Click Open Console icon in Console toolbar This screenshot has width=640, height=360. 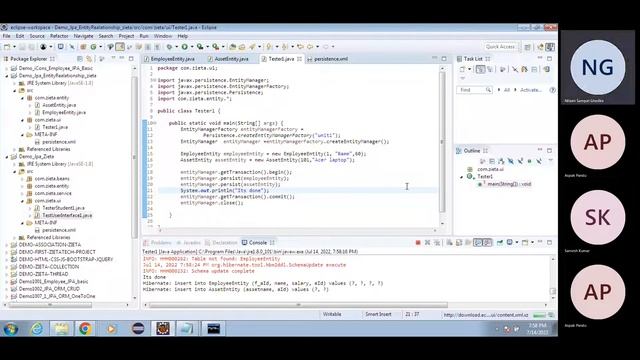pos(525,242)
